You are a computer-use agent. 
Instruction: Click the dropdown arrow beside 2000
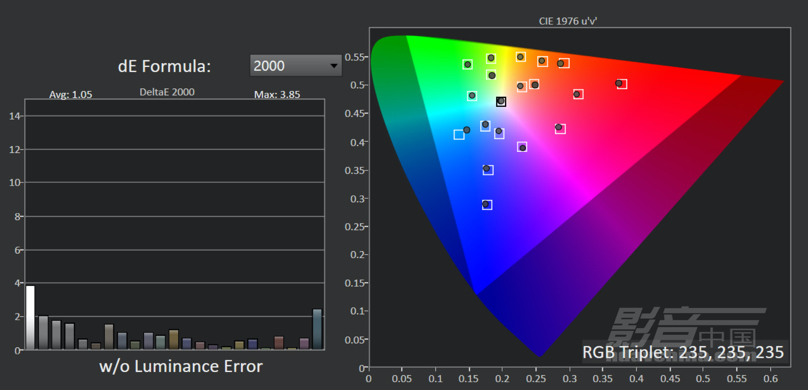334,66
